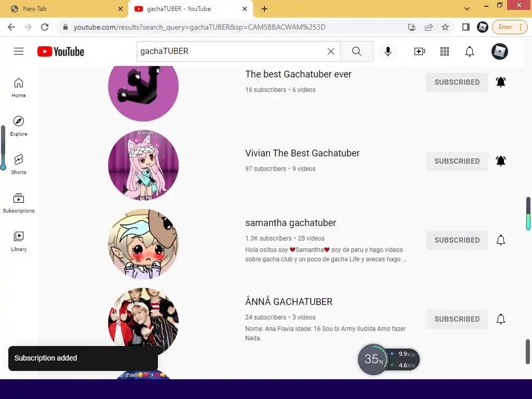
Task: Open Vivian's pink-haired channel avatar
Action: (143, 165)
